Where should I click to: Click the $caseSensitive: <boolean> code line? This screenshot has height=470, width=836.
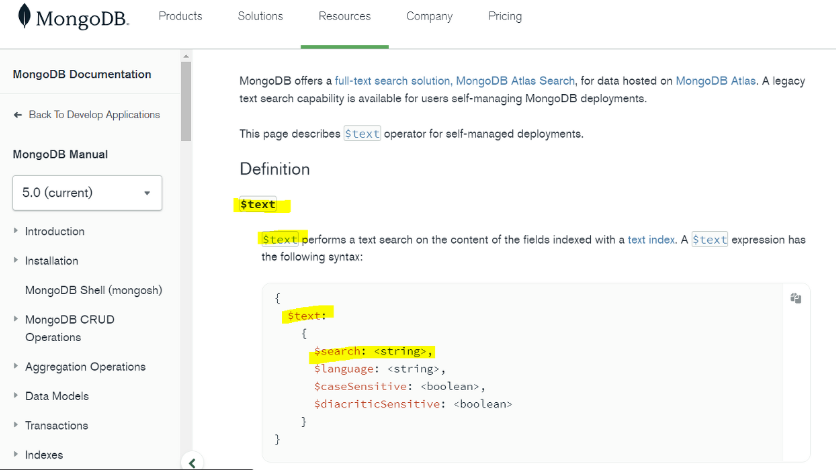(399, 386)
